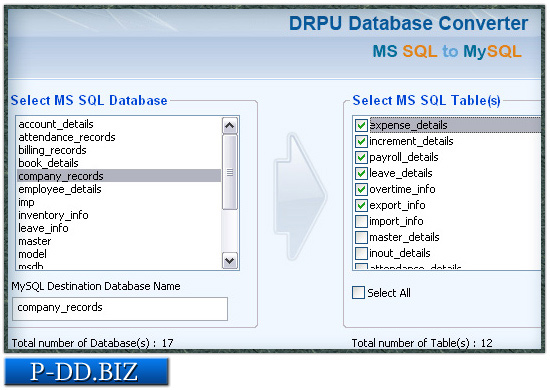
Task: Click the import_info table name
Action: [396, 221]
